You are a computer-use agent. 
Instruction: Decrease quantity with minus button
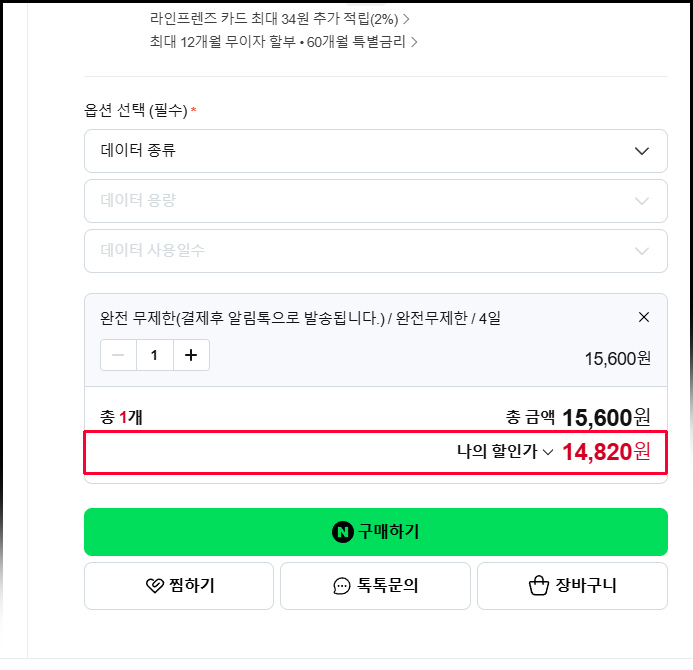(118, 355)
